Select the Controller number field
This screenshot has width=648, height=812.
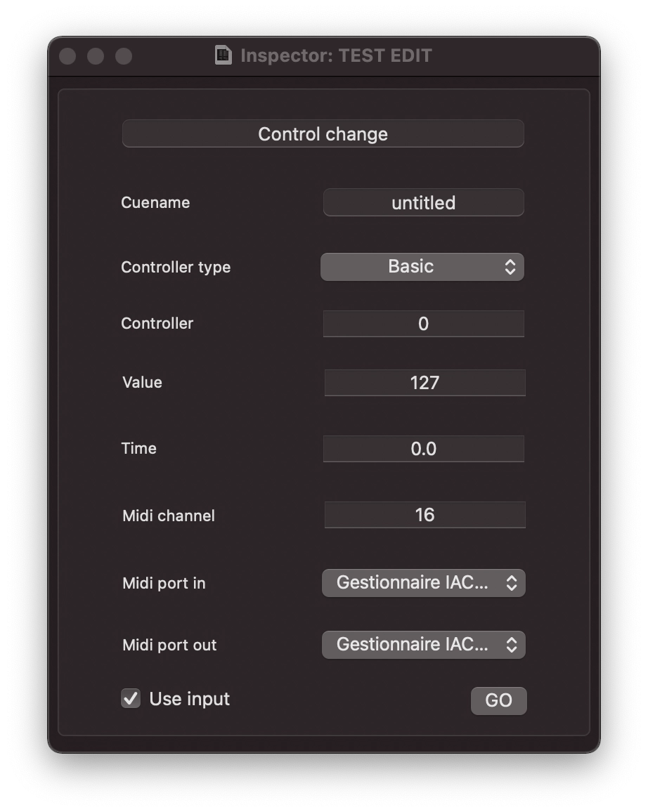tap(424, 324)
